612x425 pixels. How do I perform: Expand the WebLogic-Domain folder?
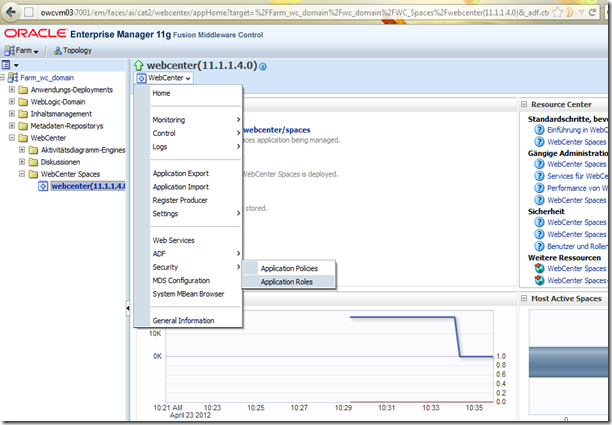[12, 102]
